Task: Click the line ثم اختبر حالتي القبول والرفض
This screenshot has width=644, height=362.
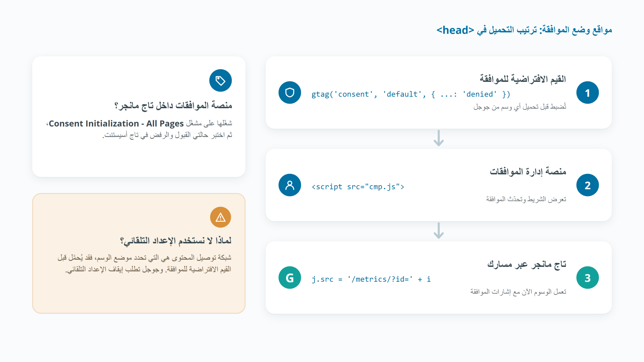Action: tap(167, 135)
